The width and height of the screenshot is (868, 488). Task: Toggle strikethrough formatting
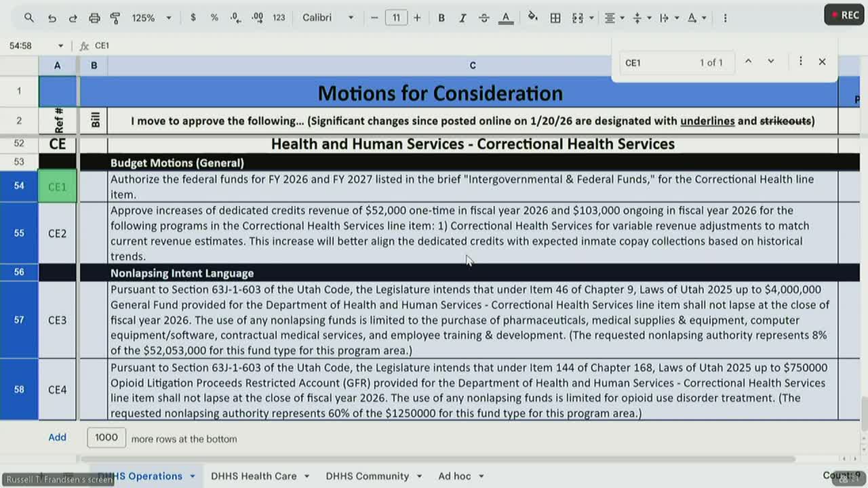484,18
